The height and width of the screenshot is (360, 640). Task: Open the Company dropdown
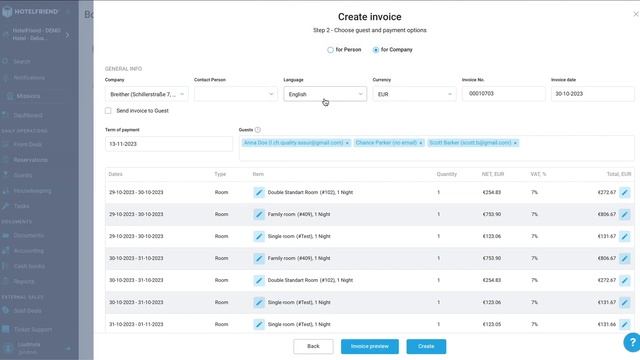point(147,94)
